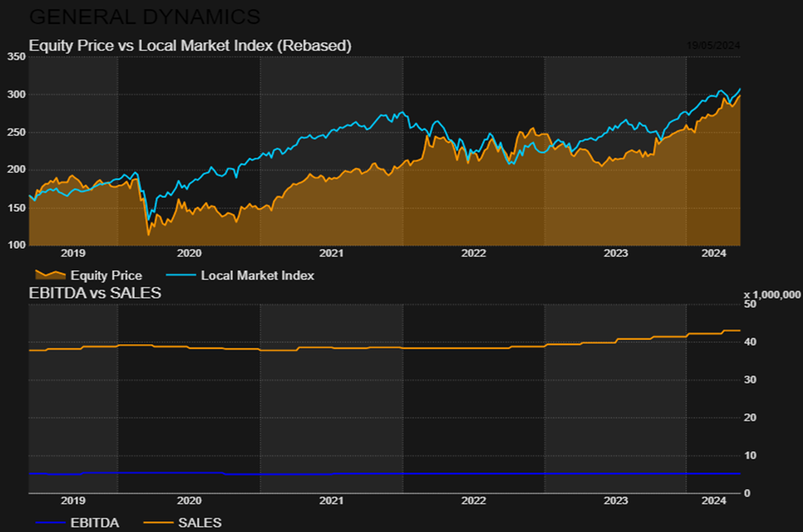Click the 30 label on the EBITDA chart axis
Image resolution: width=803 pixels, height=532 pixels.
pyautogui.click(x=749, y=380)
